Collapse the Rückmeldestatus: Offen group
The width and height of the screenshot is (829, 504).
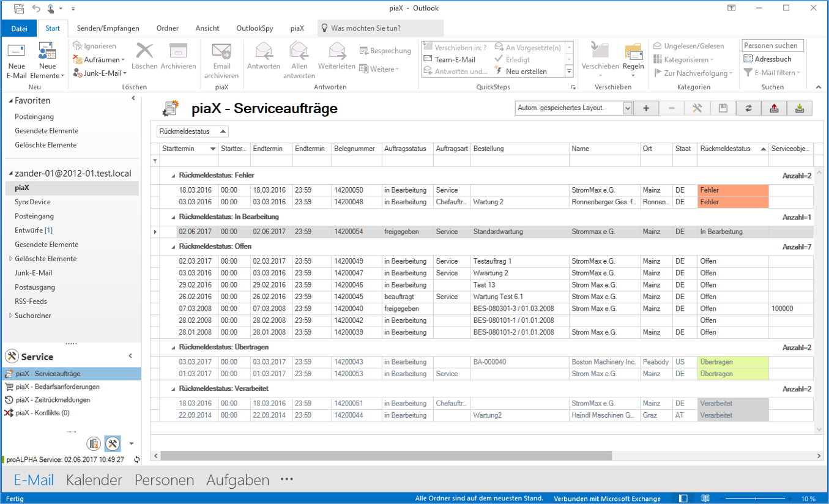click(x=173, y=246)
